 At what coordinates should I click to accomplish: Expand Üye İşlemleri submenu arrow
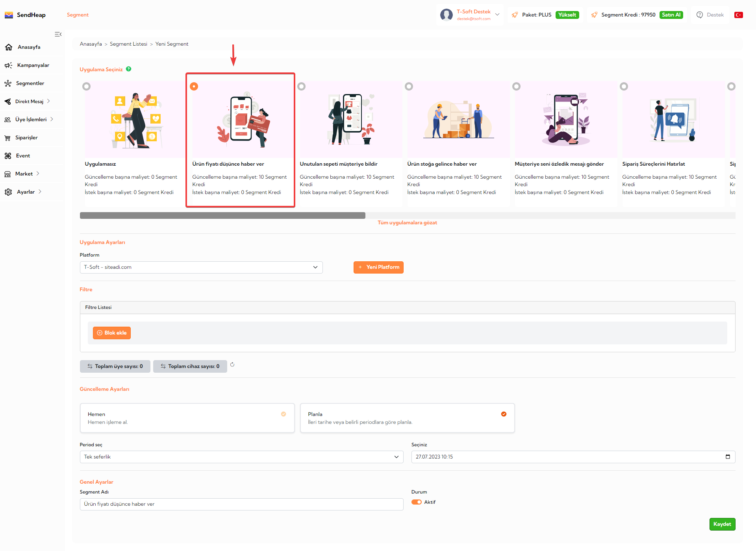point(52,119)
